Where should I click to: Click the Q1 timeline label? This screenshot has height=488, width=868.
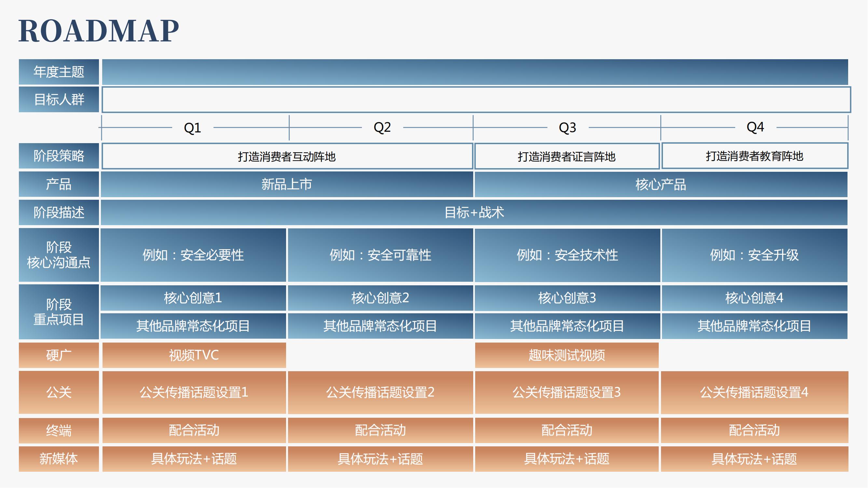pos(192,128)
